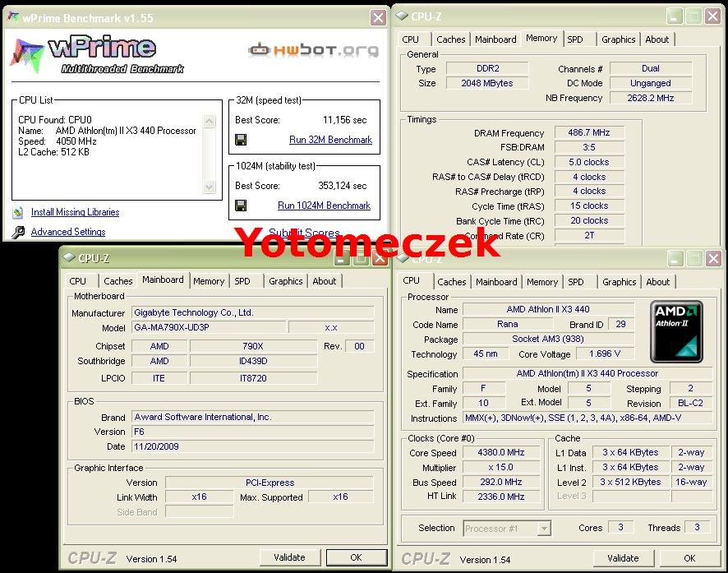Click the Multiplier x 15.0 field
Image resolution: width=728 pixels, height=573 pixels.
pos(501,467)
